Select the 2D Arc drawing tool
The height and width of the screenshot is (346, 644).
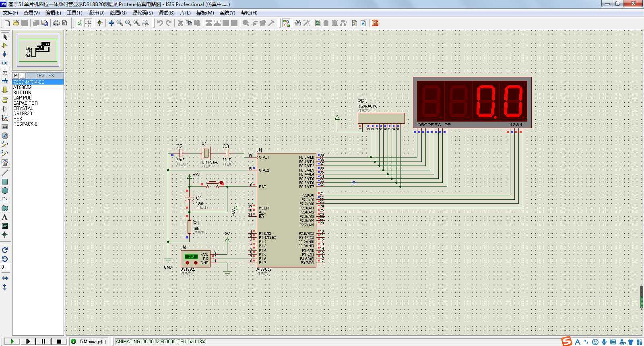tap(5, 199)
